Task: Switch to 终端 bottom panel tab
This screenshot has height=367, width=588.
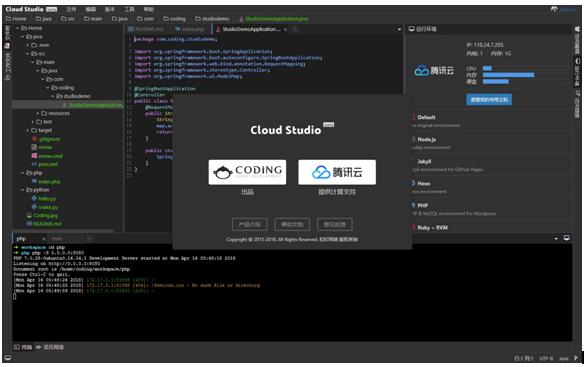Action: (x=23, y=348)
